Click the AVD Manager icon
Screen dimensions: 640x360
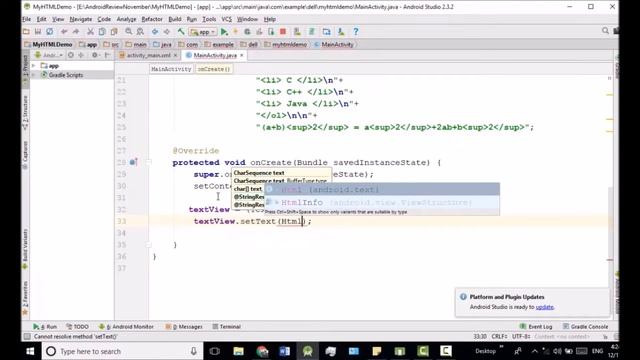[x=297, y=31]
